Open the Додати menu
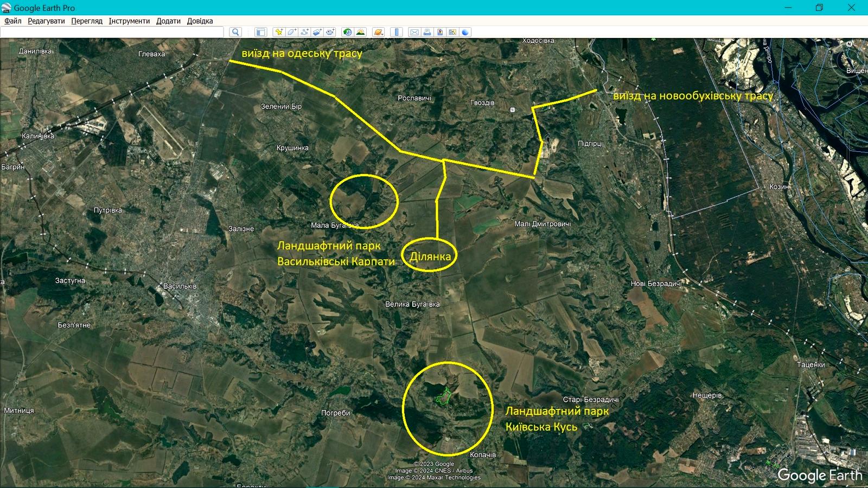This screenshot has width=868, height=488. pyautogui.click(x=168, y=21)
